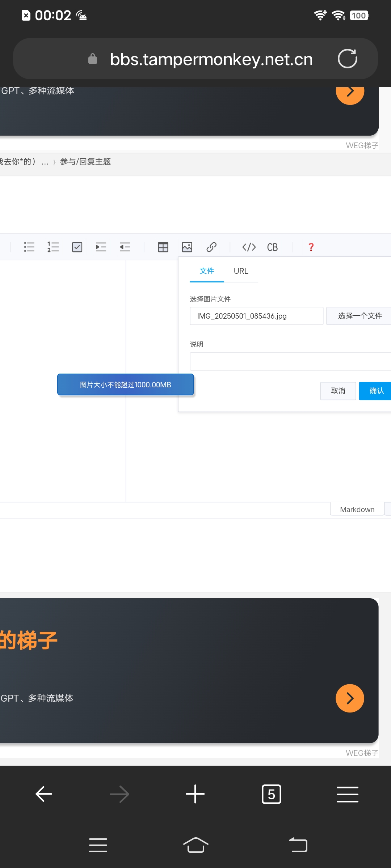Insert an ordered numbered list
Viewport: 391px width, 868px height.
53,247
